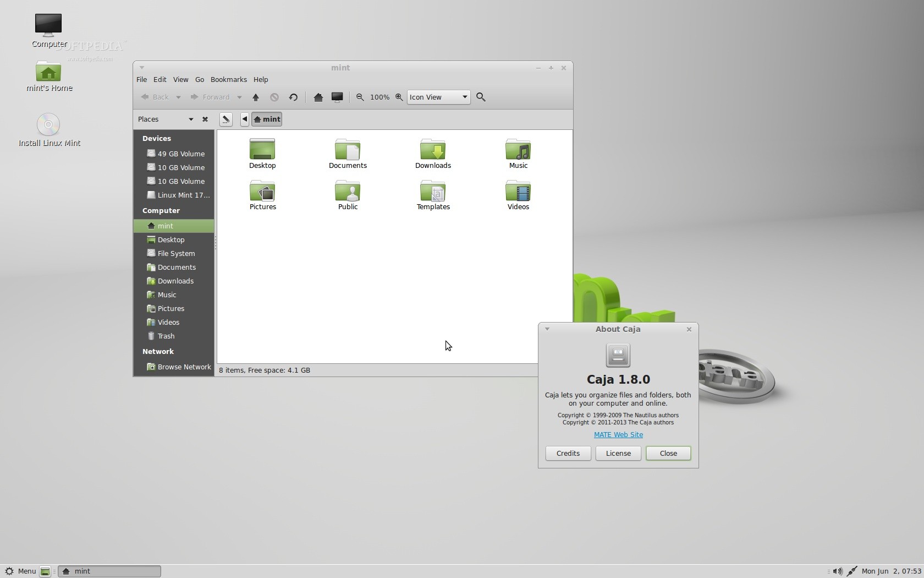The width and height of the screenshot is (924, 578).
Task: Click the Credits button
Action: pos(568,454)
